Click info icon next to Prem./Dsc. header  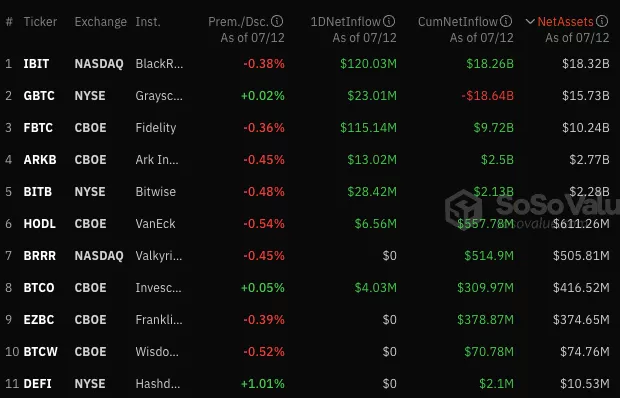point(277,21)
